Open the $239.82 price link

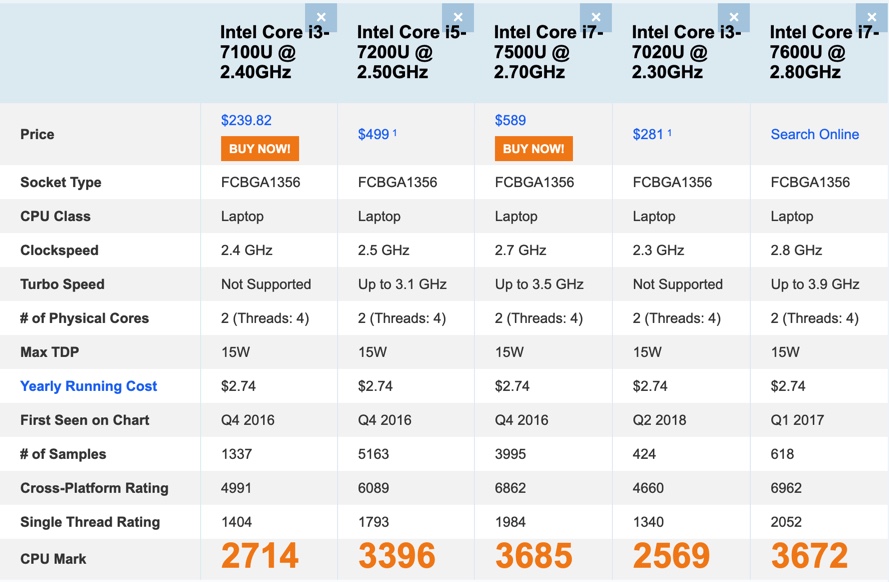tap(246, 120)
